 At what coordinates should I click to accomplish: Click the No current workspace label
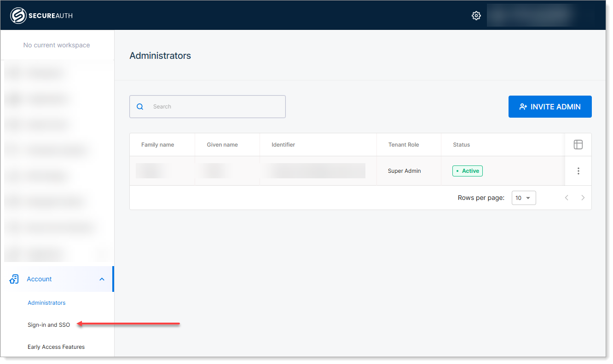[57, 45]
